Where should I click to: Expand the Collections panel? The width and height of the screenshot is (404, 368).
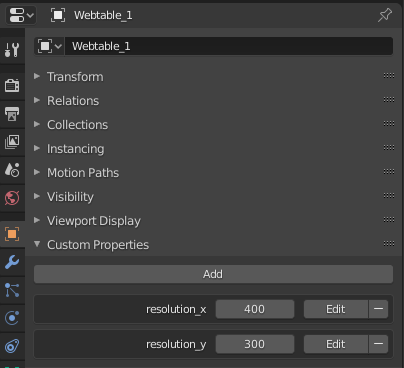click(77, 125)
